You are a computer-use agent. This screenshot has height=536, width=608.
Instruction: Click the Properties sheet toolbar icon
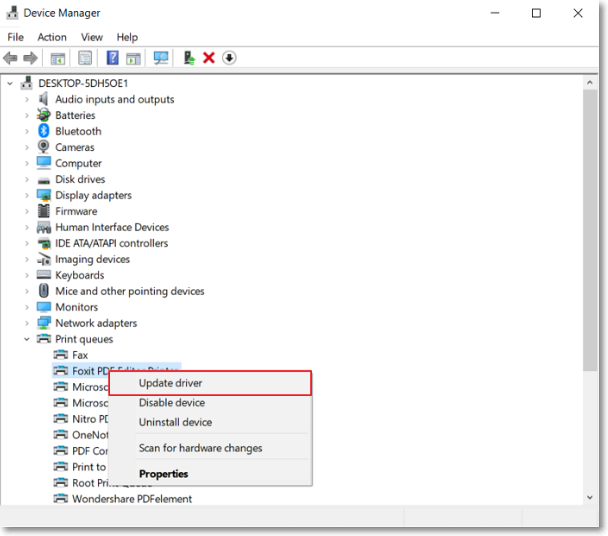point(85,58)
